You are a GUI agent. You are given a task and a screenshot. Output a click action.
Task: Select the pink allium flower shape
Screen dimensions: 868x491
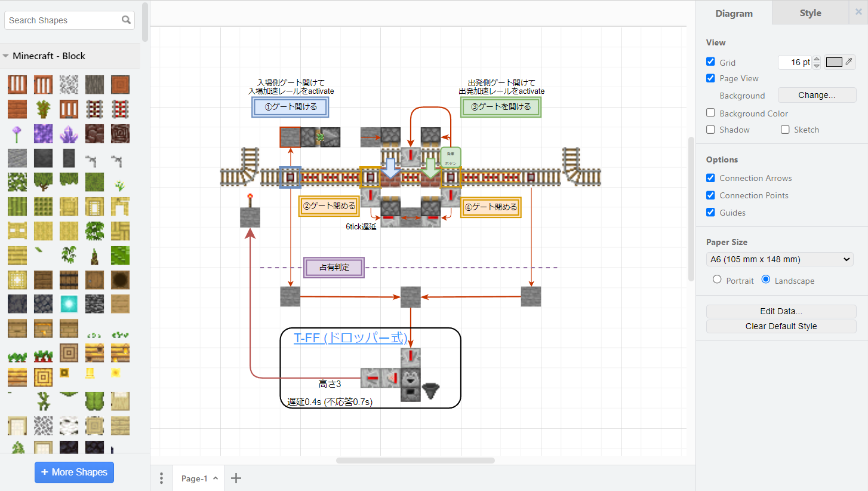pos(17,134)
